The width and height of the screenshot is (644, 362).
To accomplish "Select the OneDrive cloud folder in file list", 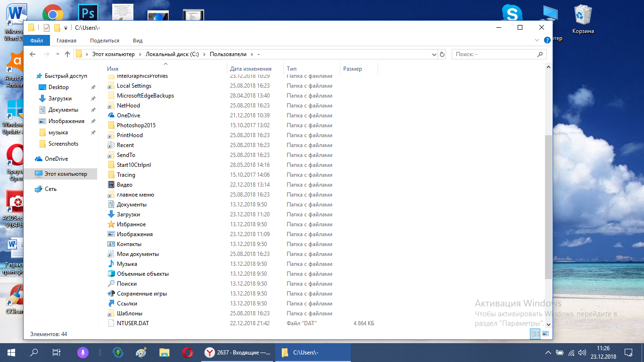I will (x=128, y=115).
